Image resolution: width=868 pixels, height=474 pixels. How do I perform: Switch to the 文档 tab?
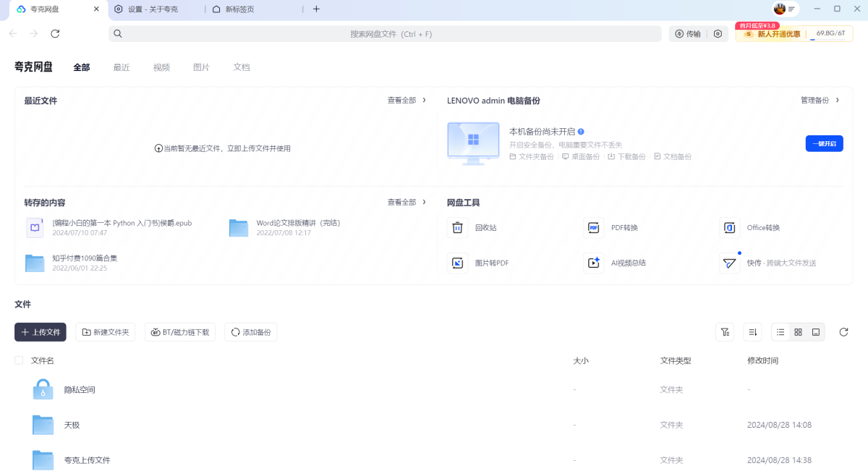pos(242,67)
